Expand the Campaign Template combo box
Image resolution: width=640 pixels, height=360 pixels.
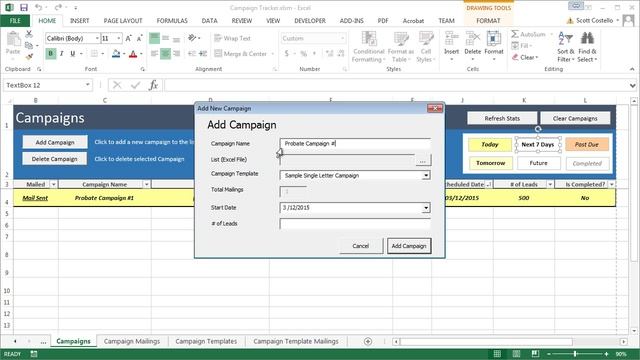(x=426, y=175)
